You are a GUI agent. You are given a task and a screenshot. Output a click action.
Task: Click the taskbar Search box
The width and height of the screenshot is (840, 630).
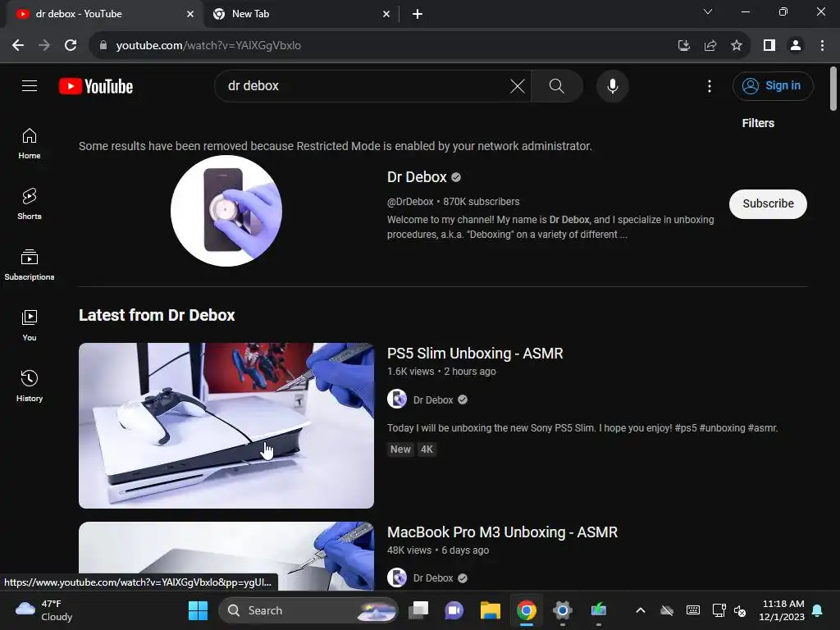[308, 610]
